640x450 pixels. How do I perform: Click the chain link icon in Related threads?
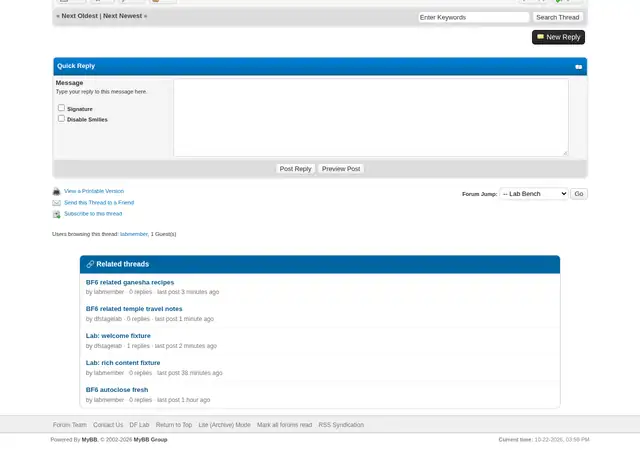pyautogui.click(x=90, y=264)
